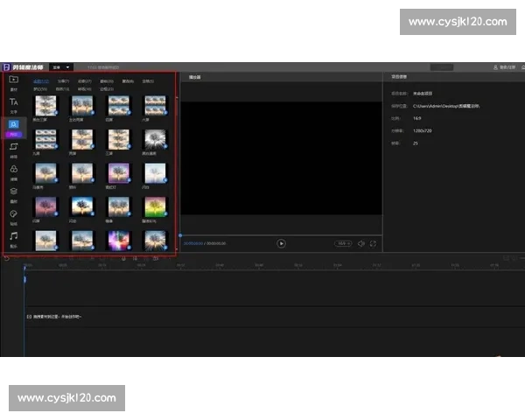525x420 pixels.
Task: Switch to the first effects category tab
Action: click(x=41, y=80)
